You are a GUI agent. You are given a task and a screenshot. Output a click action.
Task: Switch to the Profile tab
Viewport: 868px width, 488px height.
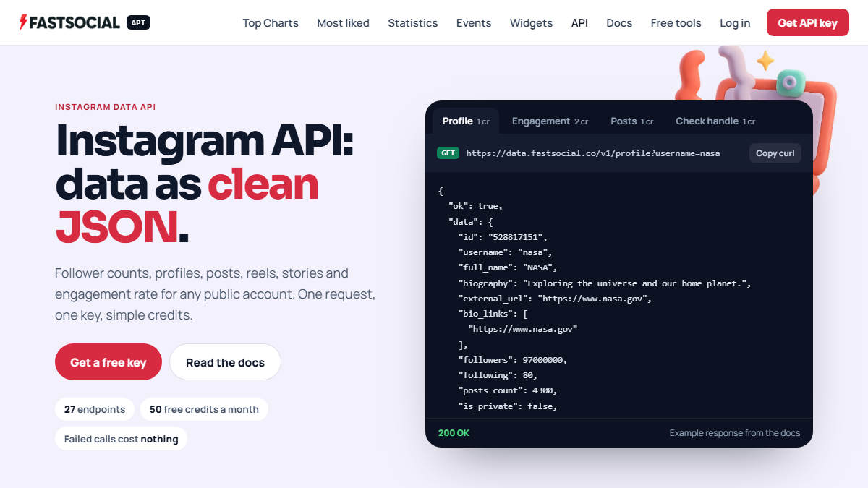tap(466, 121)
